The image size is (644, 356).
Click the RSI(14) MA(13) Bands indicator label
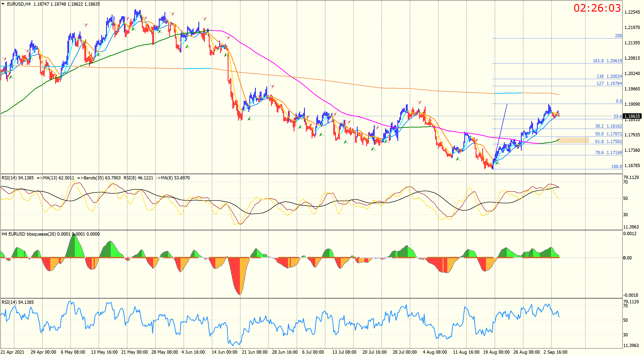point(95,178)
